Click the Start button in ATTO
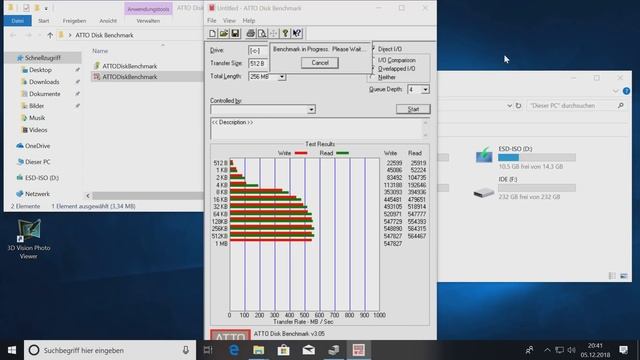 413,109
